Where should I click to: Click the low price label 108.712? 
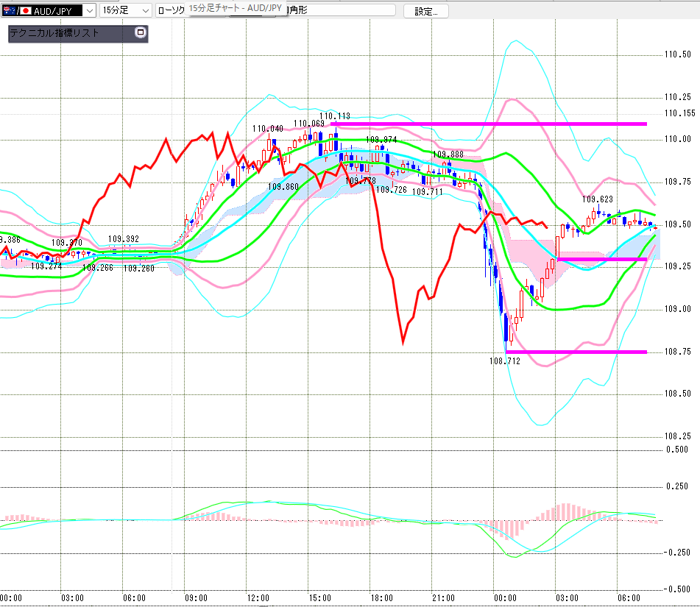[x=504, y=361]
